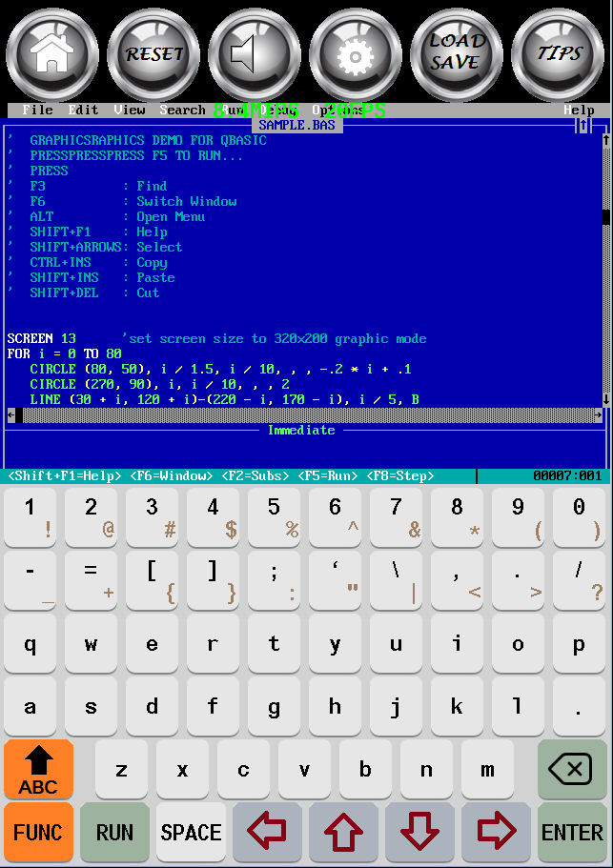Screen dimensions: 613x868
Task: Click the horizontal scrollbar right arrow
Action: coord(598,414)
